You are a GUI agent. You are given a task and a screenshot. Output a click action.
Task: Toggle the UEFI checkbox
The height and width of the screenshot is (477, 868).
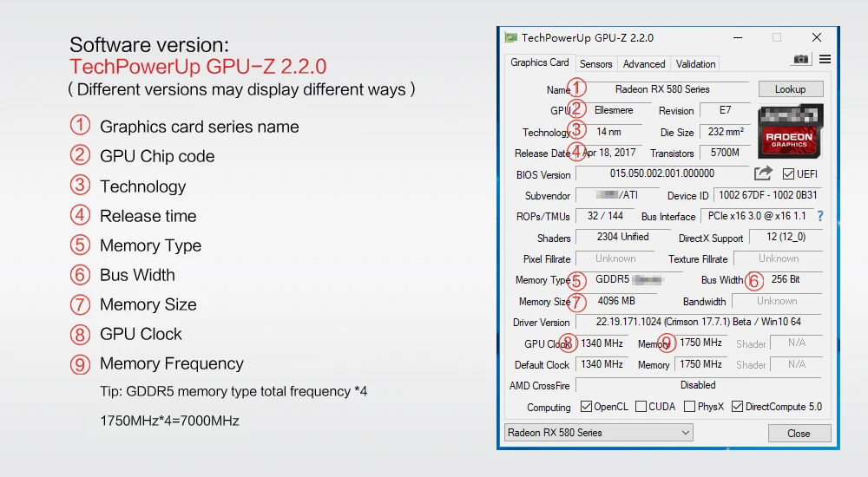(x=789, y=174)
